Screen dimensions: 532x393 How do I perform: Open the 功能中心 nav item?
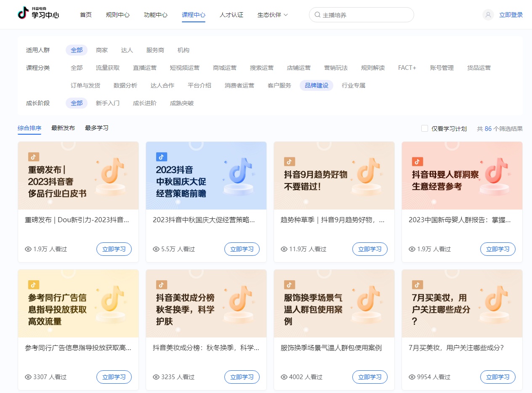156,15
